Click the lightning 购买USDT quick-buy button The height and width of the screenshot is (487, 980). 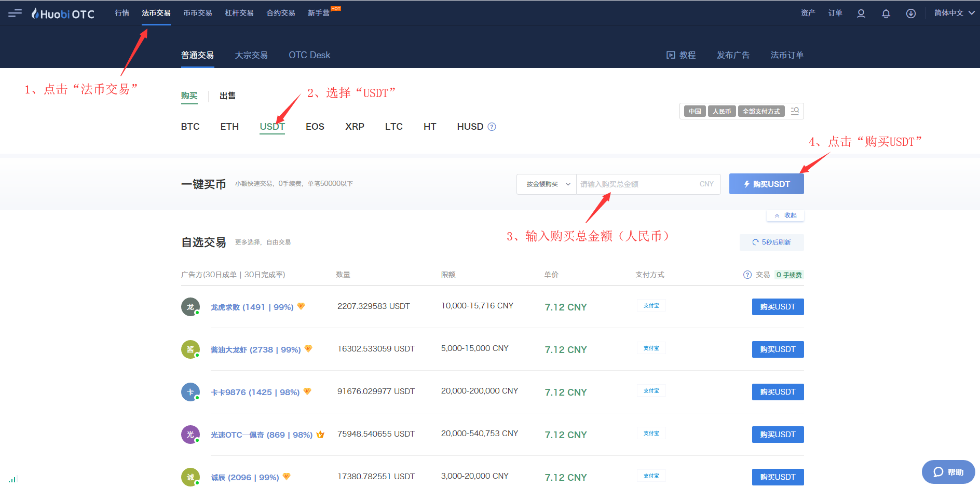767,184
